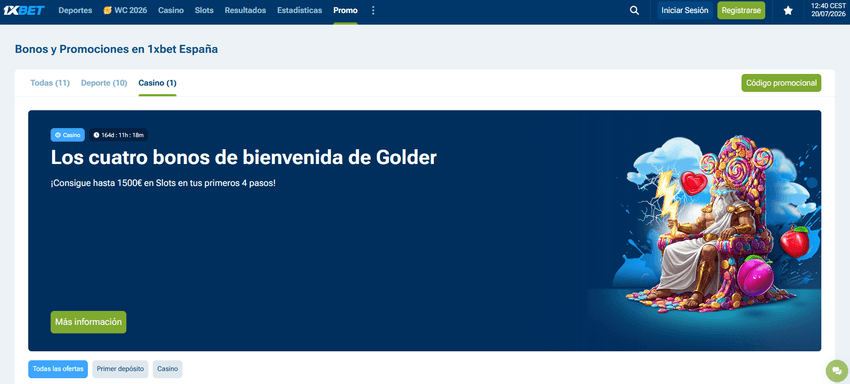The width and height of the screenshot is (850, 384).
Task: Open WC 2026 section
Action: [x=125, y=10]
